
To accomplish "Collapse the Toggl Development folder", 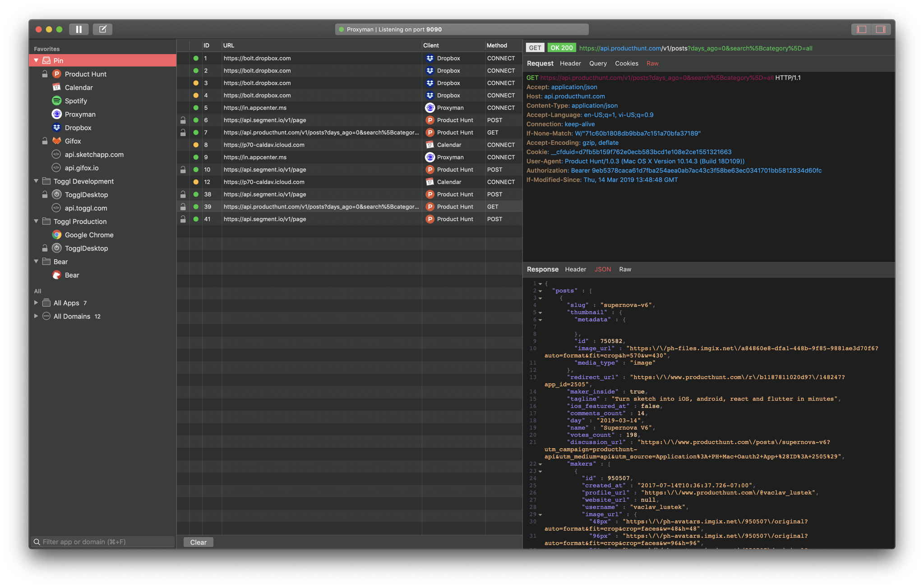I will [x=36, y=181].
